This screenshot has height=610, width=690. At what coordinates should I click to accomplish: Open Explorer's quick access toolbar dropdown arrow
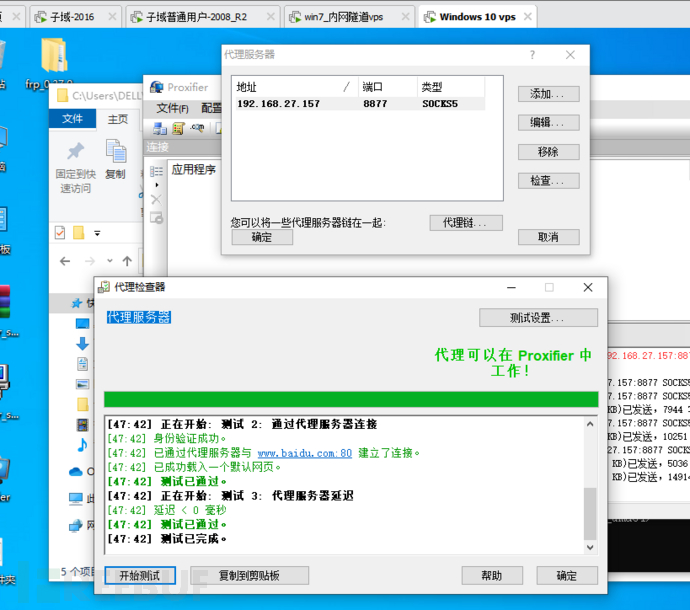(97, 233)
